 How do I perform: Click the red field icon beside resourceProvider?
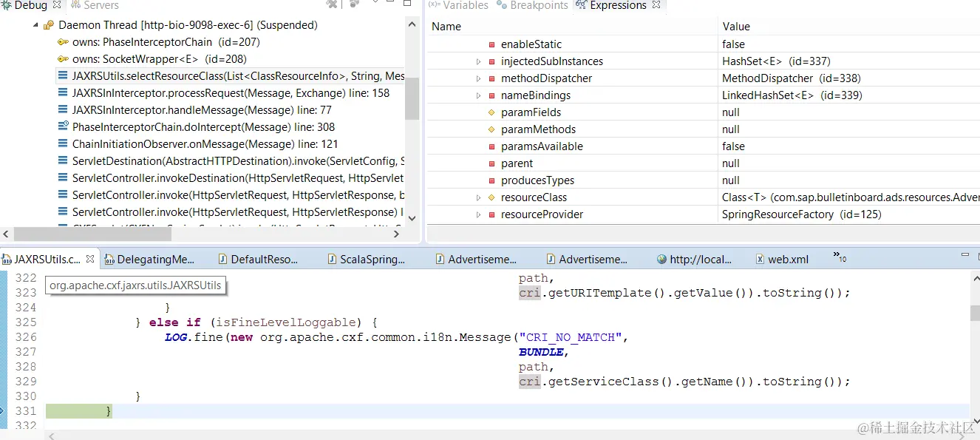491,214
